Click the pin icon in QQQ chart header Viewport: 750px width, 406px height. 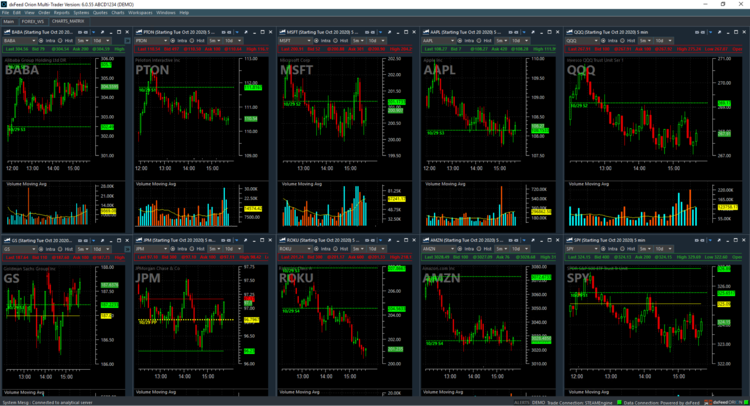[719, 32]
